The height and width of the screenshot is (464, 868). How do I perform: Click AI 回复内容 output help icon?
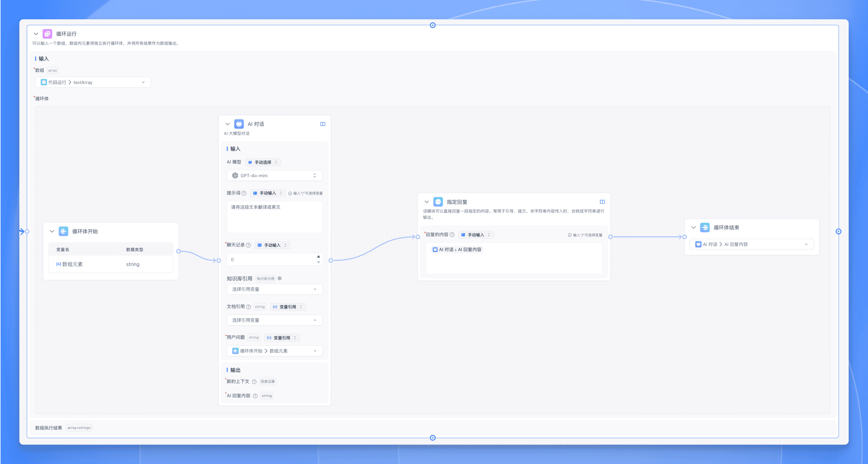255,396
